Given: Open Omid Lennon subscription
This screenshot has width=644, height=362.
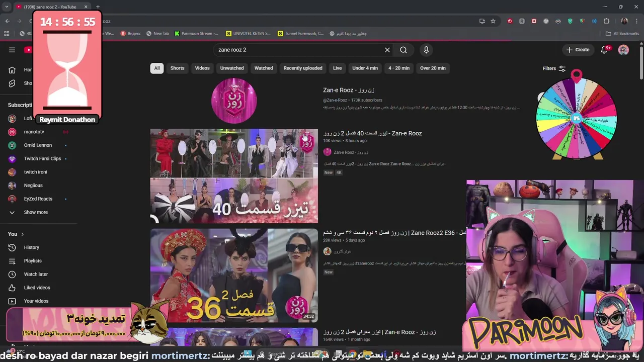Looking at the screenshot, I should tap(38, 145).
